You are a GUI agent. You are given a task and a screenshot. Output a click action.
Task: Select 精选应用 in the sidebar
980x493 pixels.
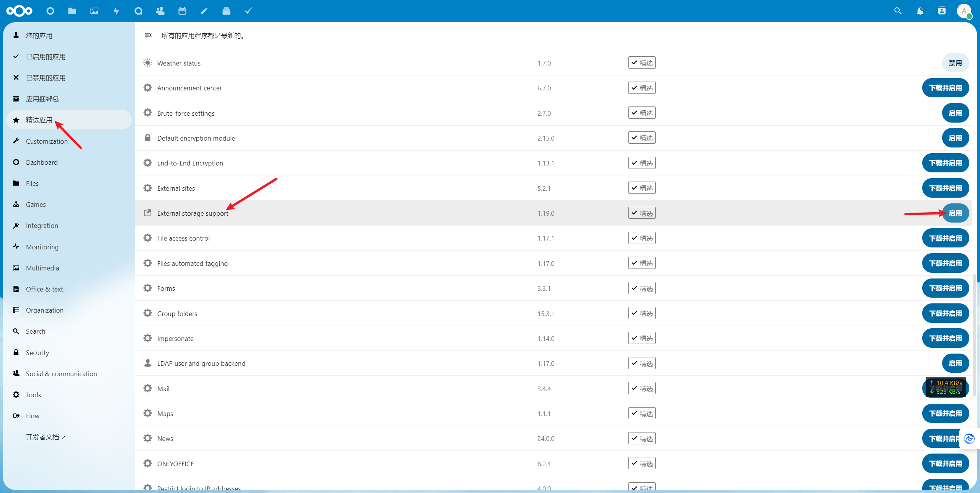click(x=69, y=120)
